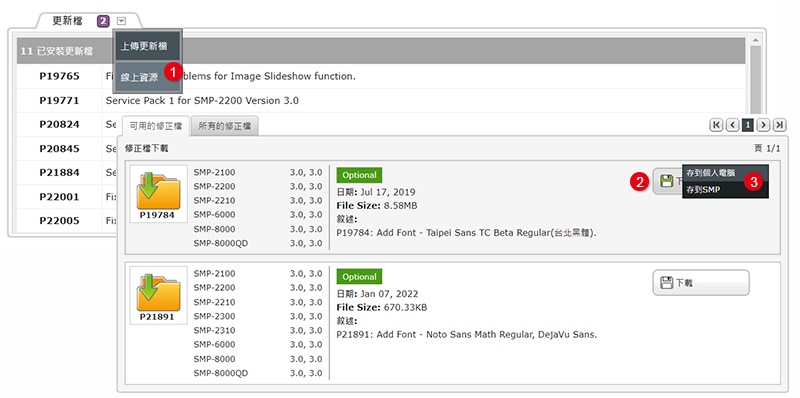800x398 pixels.
Task: Click SMP-2310 in the P21891 model list
Action: [x=214, y=330]
